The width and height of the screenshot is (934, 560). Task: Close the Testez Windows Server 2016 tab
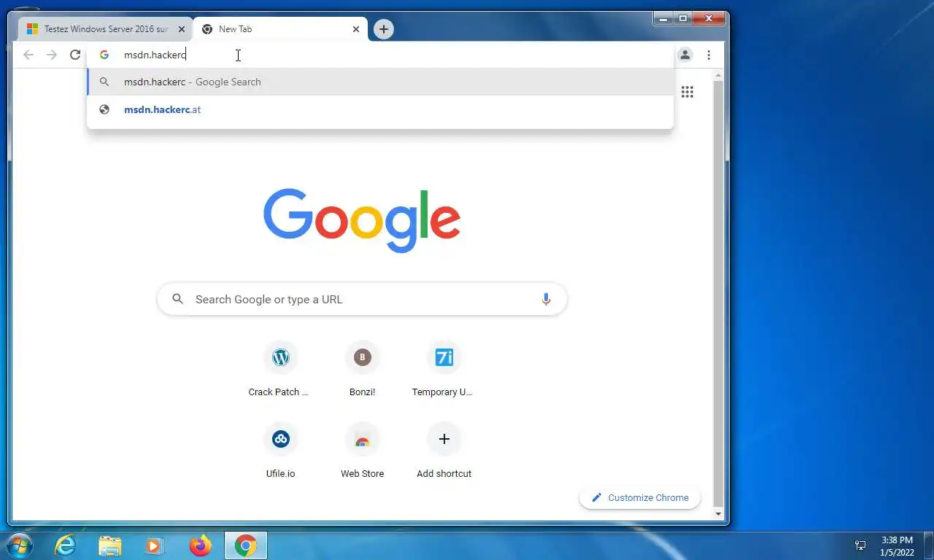(x=182, y=29)
